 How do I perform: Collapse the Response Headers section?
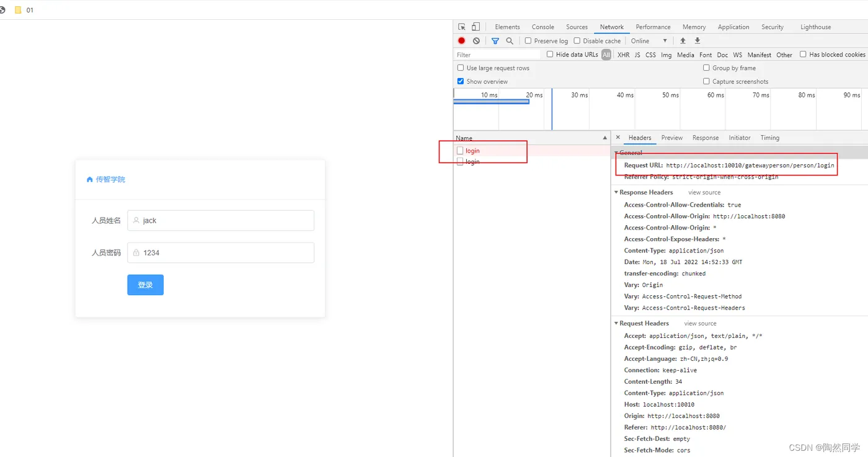pyautogui.click(x=616, y=192)
